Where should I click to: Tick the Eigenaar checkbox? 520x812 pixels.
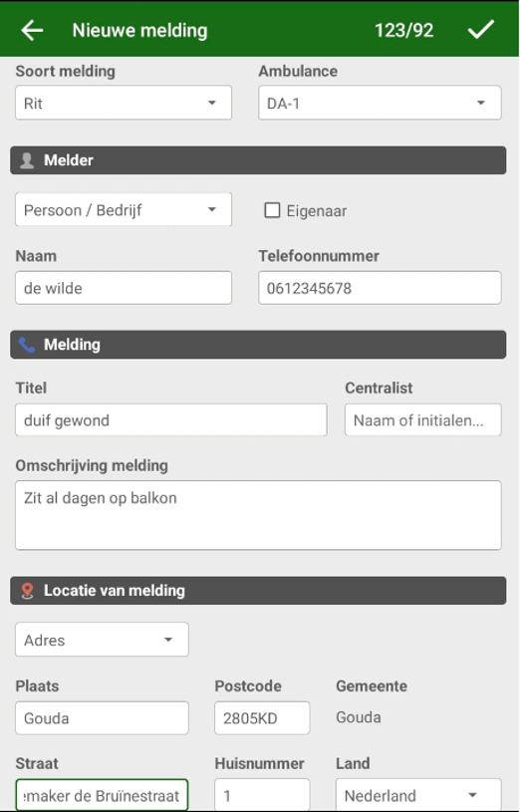coord(272,210)
